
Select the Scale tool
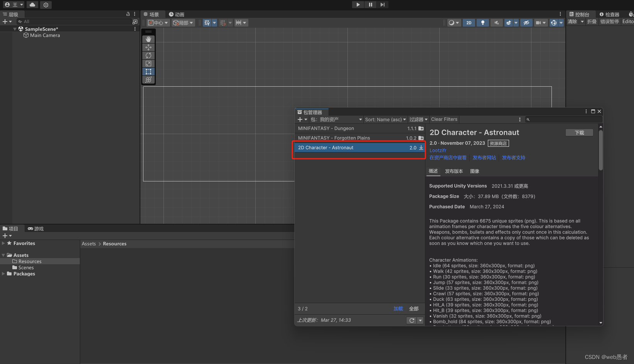pyautogui.click(x=148, y=63)
